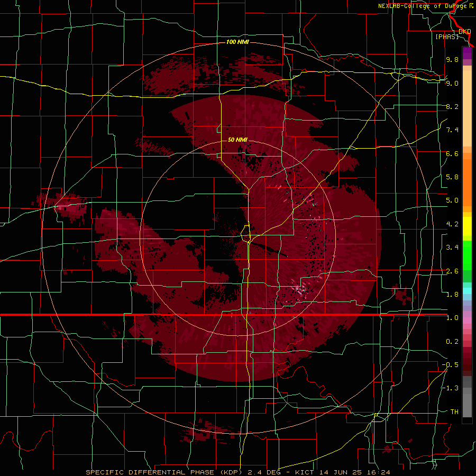Click the 5.8 scale value
Image resolution: width=476 pixels, height=476 pixels.
[x=452, y=177]
